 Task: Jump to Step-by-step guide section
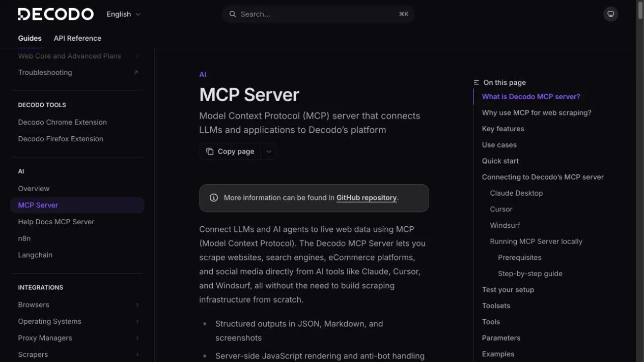click(530, 274)
